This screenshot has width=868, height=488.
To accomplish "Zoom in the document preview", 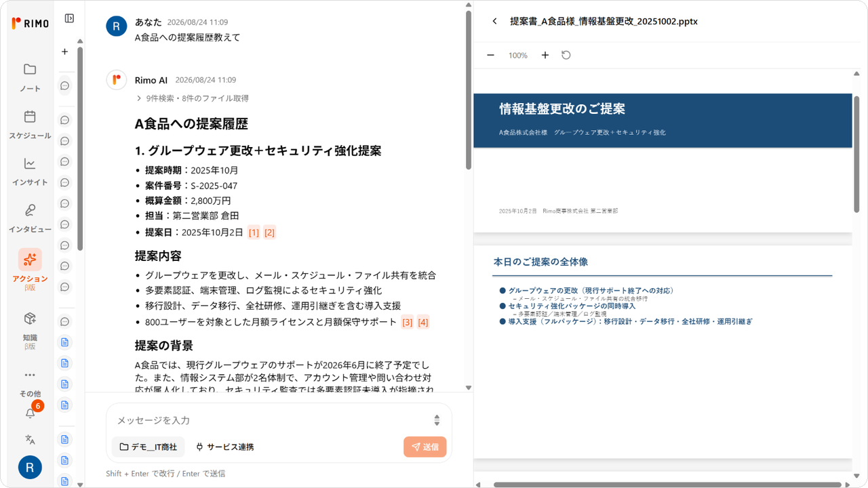I will click(x=545, y=55).
